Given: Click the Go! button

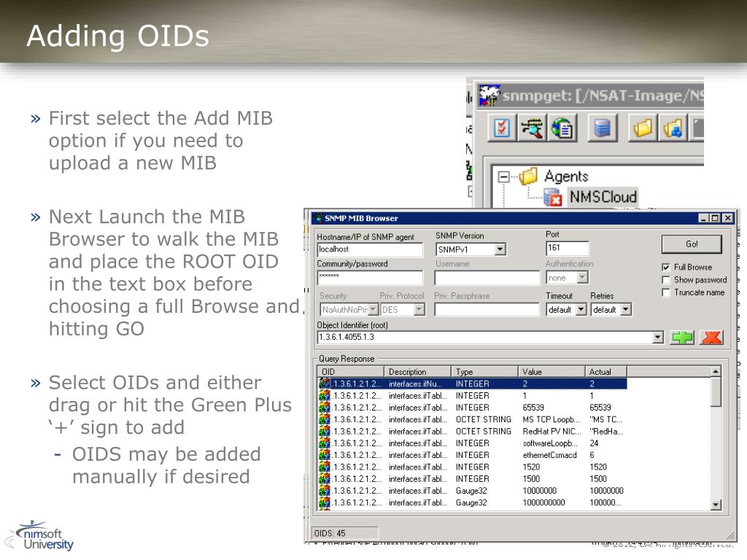Looking at the screenshot, I should click(692, 244).
